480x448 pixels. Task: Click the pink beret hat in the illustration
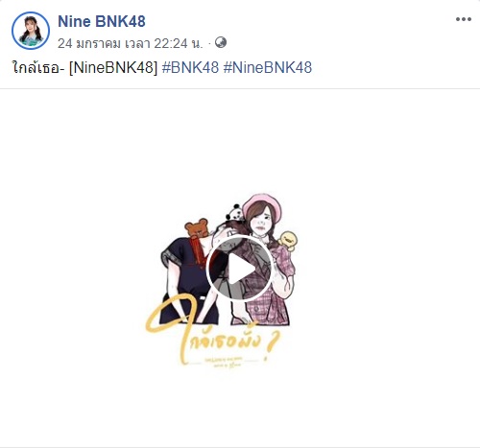pos(262,204)
